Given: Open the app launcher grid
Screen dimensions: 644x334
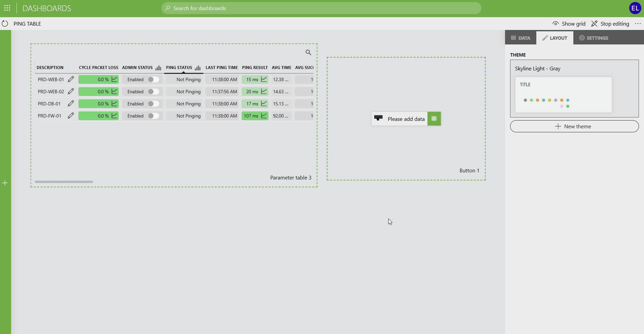Looking at the screenshot, I should tap(7, 8).
